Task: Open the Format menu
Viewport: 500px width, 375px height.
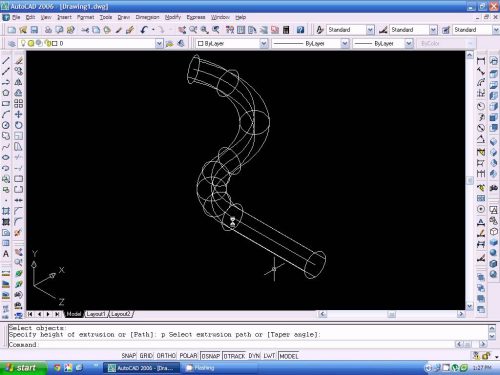Action: point(85,17)
